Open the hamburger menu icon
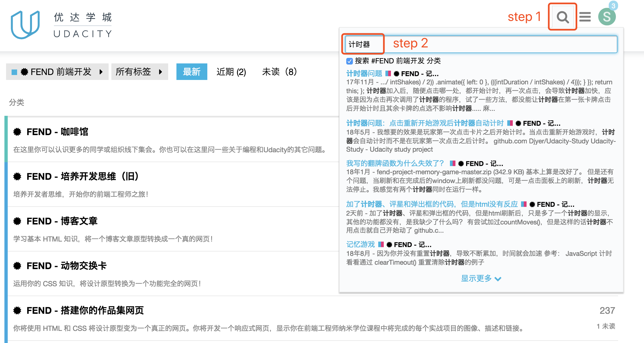644x343 pixels. (585, 17)
